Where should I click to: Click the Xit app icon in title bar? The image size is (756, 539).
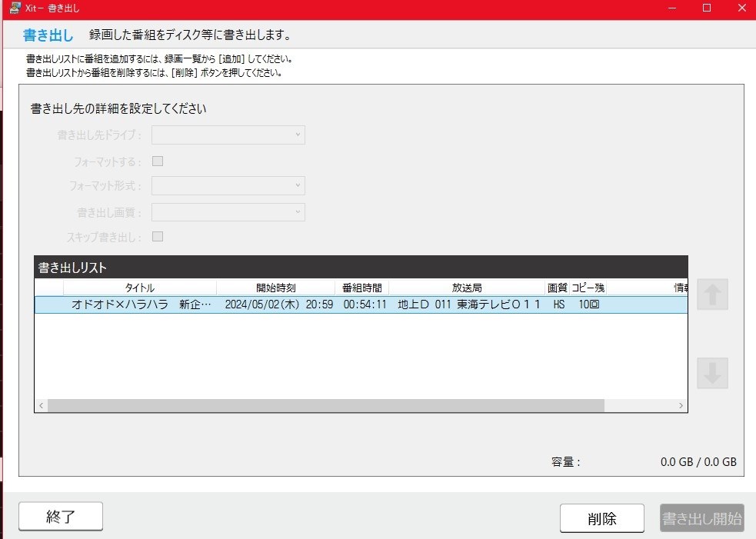(15, 8)
